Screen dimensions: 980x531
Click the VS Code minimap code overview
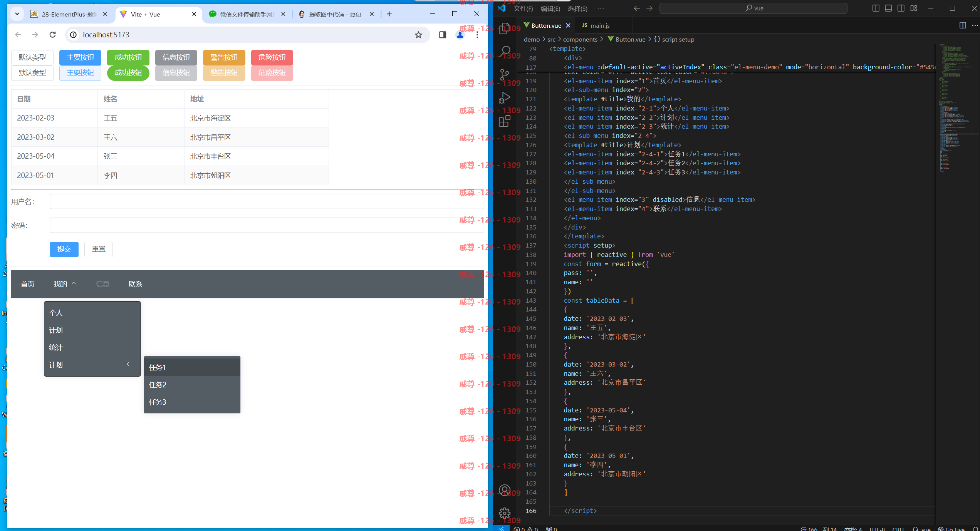tap(957, 108)
